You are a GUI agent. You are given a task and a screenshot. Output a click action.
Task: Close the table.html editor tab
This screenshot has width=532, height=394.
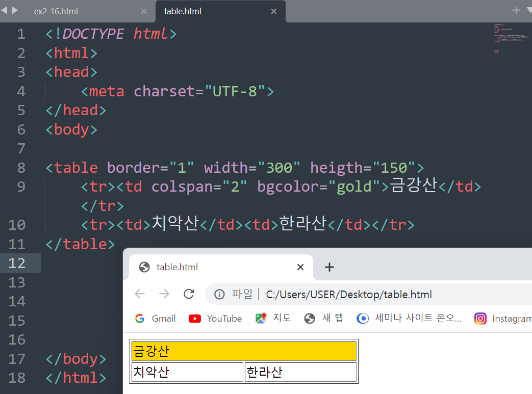(x=274, y=12)
